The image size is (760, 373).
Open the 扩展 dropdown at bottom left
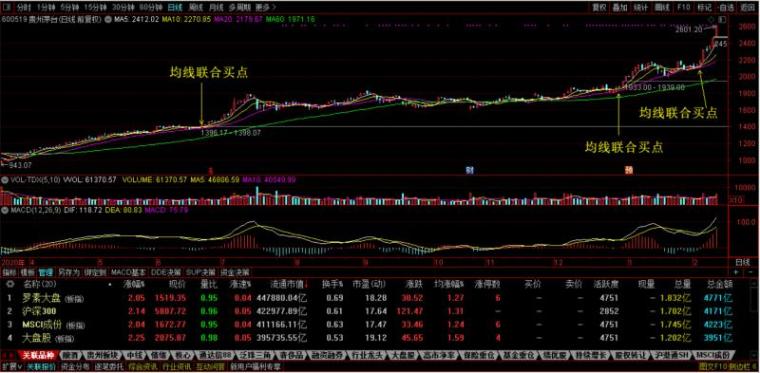pyautogui.click(x=12, y=367)
